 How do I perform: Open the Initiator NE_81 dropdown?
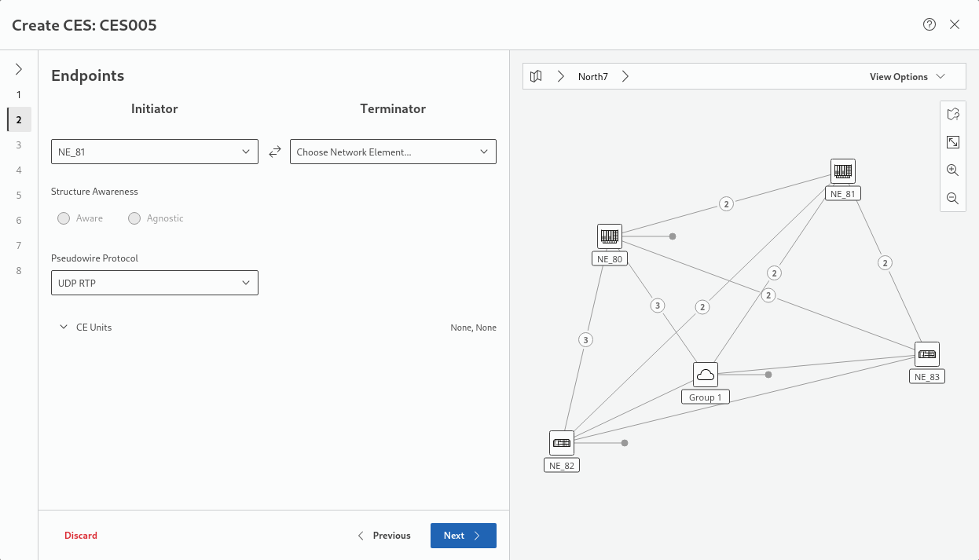tap(155, 152)
